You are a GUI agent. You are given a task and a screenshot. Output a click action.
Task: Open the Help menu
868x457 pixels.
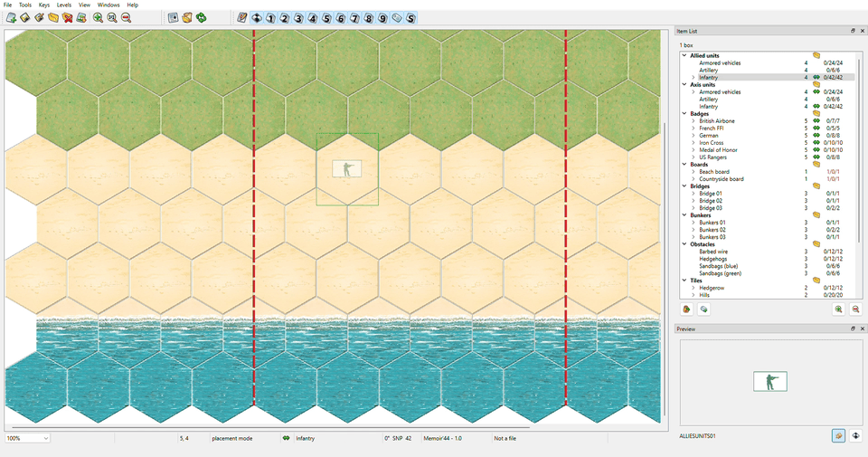point(133,5)
